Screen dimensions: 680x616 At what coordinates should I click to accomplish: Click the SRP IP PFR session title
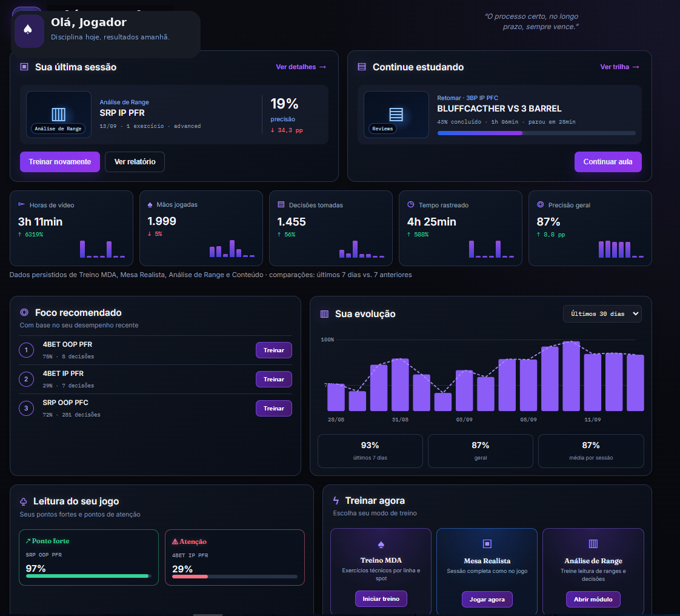point(122,113)
